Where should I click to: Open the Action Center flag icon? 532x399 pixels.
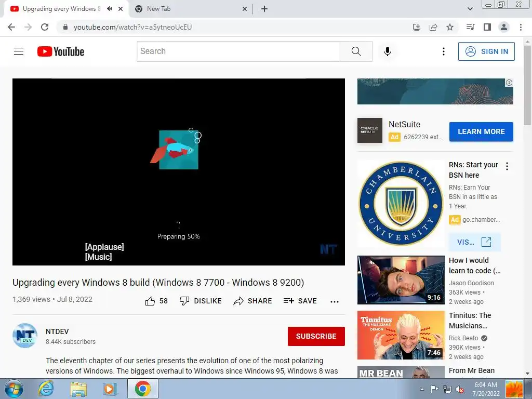[x=434, y=389]
